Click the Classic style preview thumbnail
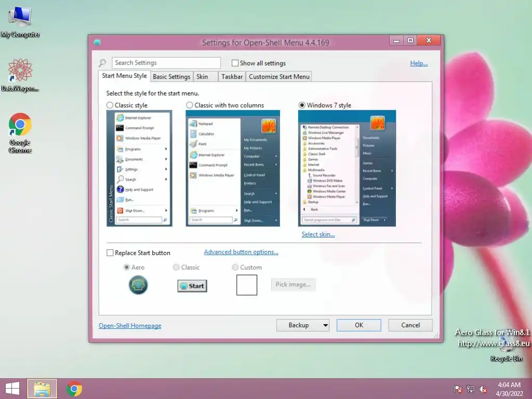Image resolution: width=532 pixels, height=399 pixels. [x=139, y=168]
